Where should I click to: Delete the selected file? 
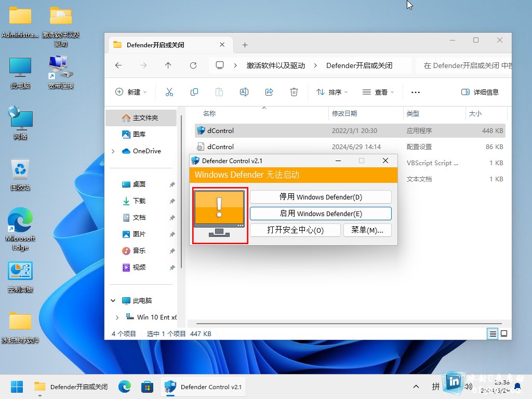pos(294,92)
